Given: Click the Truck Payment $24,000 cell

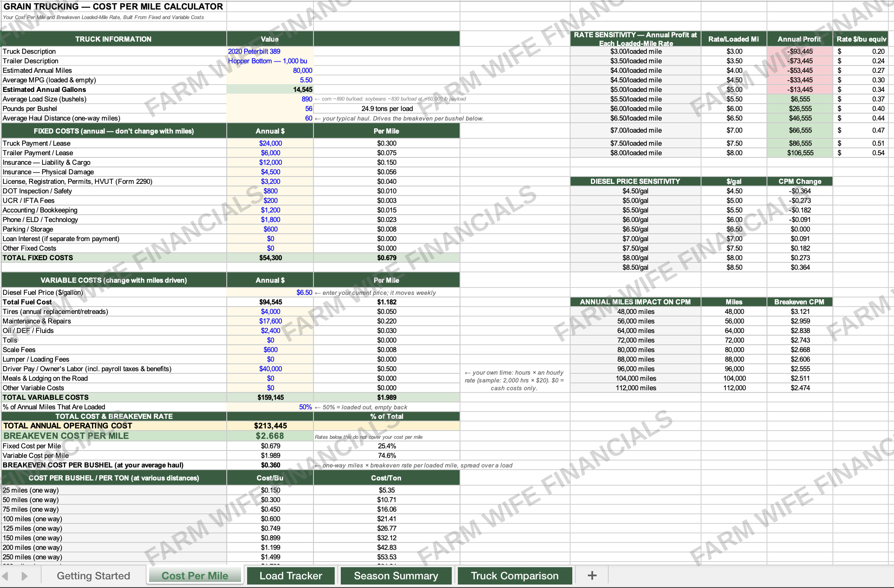Looking at the screenshot, I should 270,143.
